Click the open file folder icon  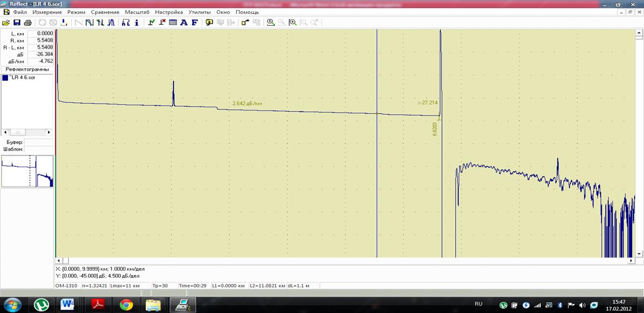click(x=6, y=23)
